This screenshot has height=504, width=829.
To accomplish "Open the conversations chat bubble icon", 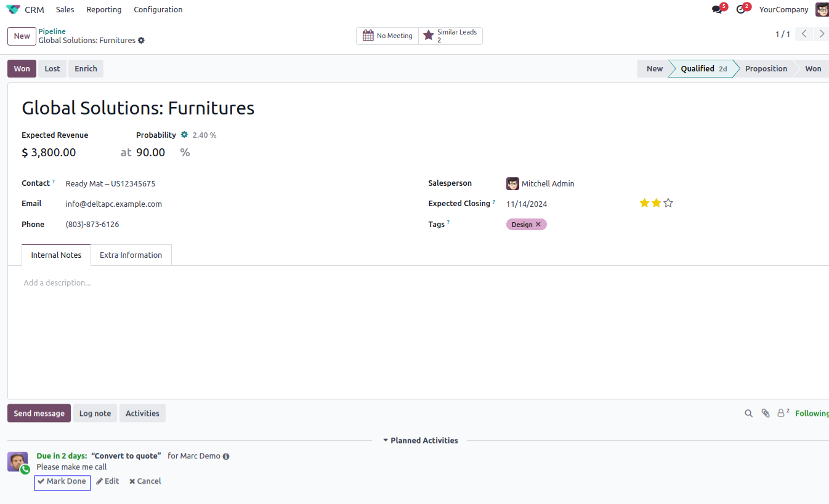I will pyautogui.click(x=717, y=10).
